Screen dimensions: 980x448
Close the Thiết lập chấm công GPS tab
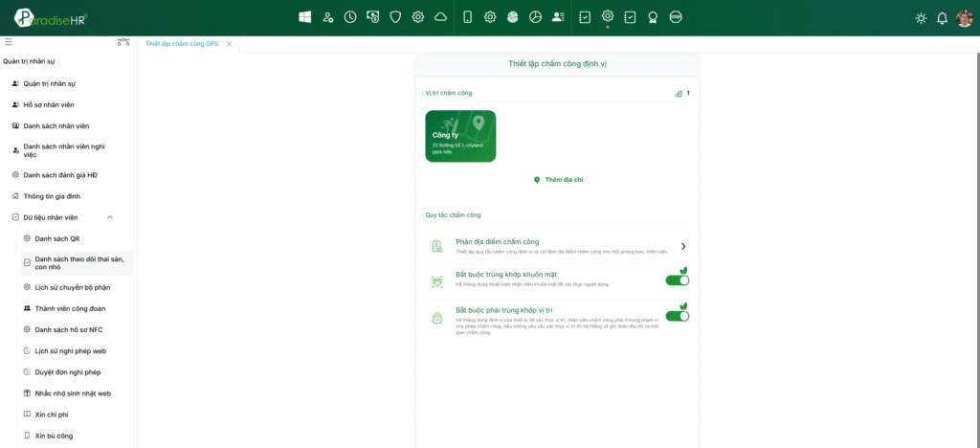(x=229, y=44)
